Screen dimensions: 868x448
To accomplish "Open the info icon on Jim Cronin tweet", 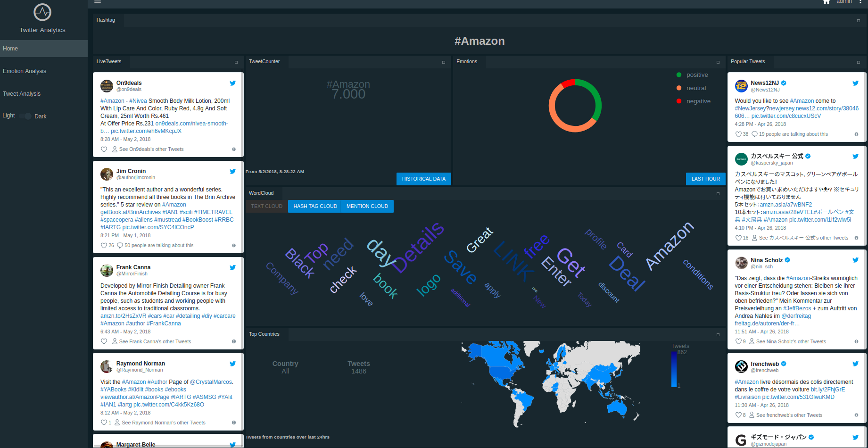I will [234, 246].
